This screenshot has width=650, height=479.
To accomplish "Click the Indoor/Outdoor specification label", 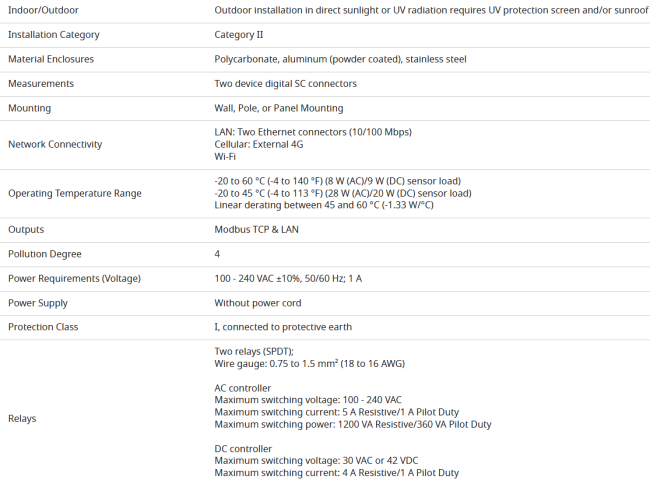I will 43,10.
